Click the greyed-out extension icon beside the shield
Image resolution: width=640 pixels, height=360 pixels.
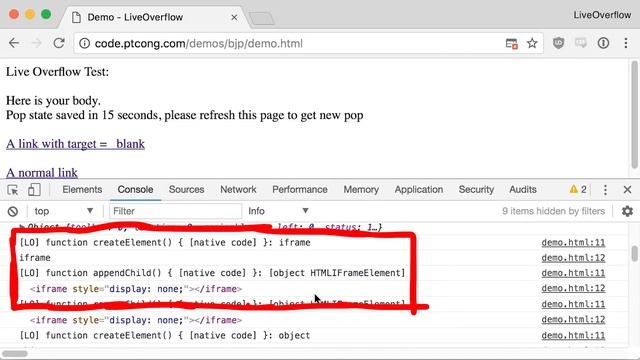click(x=581, y=43)
